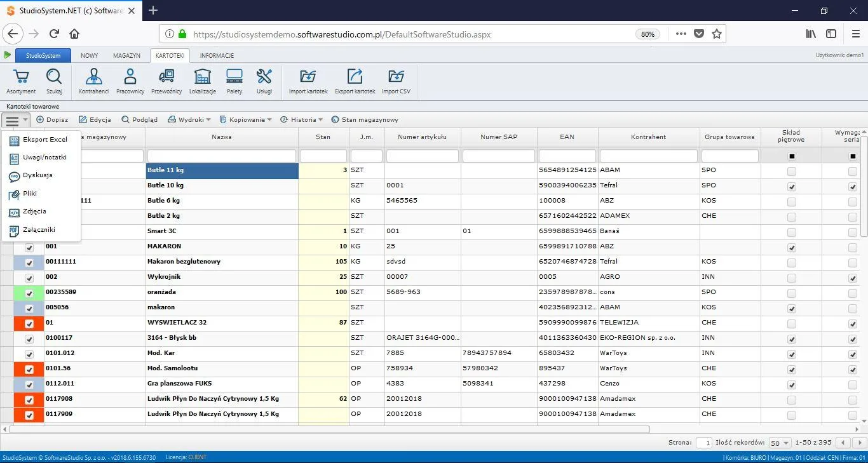This screenshot has width=868, height=463.
Task: Toggle the row checkbox for 001 MAKARON
Action: [x=29, y=247]
